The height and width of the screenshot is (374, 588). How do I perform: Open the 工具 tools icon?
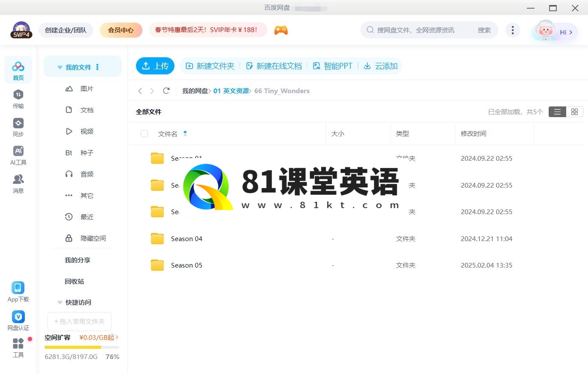[x=18, y=347]
